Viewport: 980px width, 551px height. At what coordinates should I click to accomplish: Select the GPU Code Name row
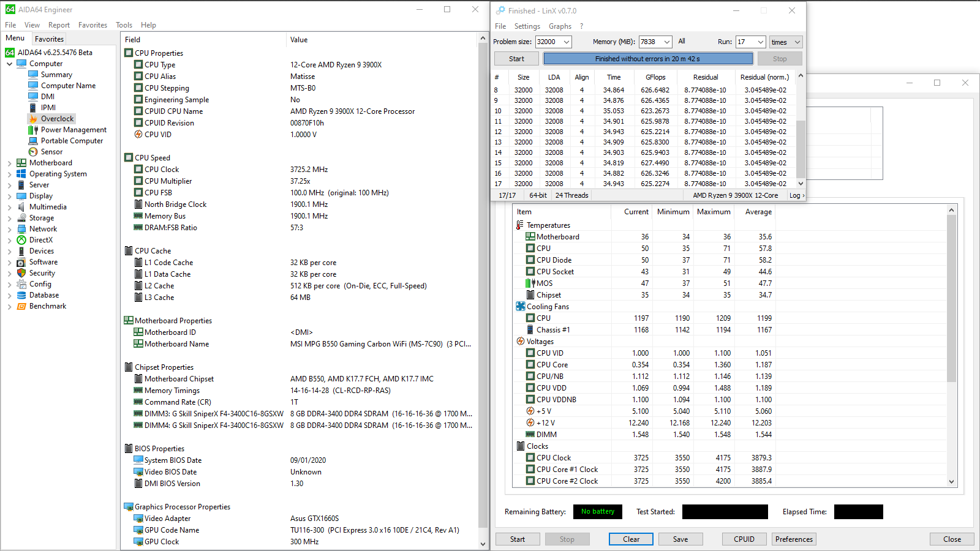(299, 530)
